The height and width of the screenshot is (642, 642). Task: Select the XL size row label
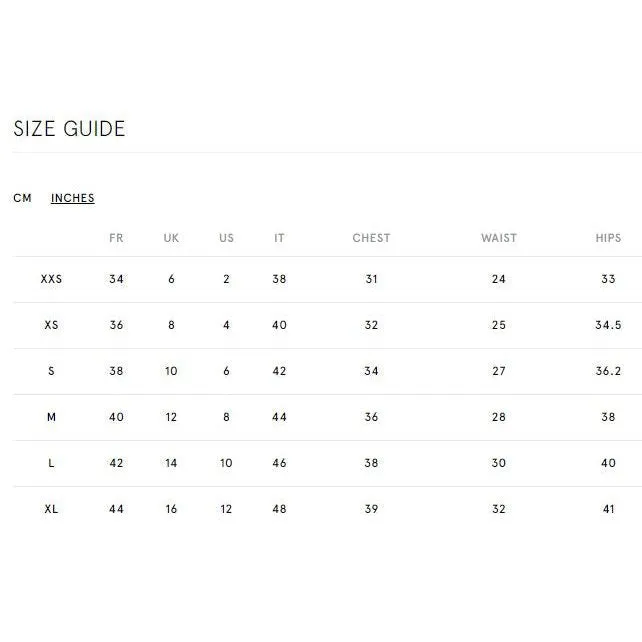click(x=51, y=509)
